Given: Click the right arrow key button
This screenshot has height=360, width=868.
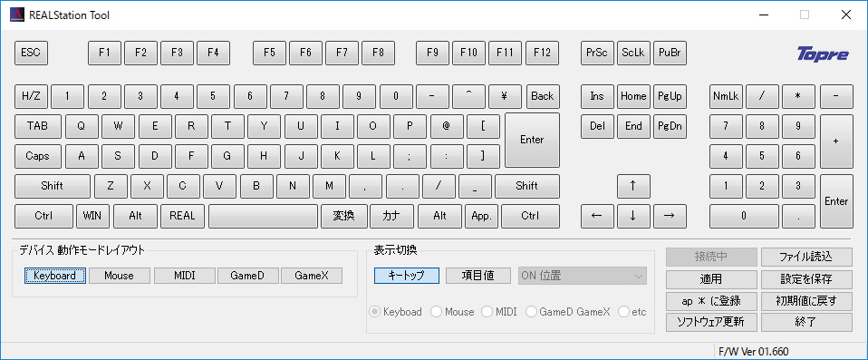Looking at the screenshot, I should pos(670,216).
